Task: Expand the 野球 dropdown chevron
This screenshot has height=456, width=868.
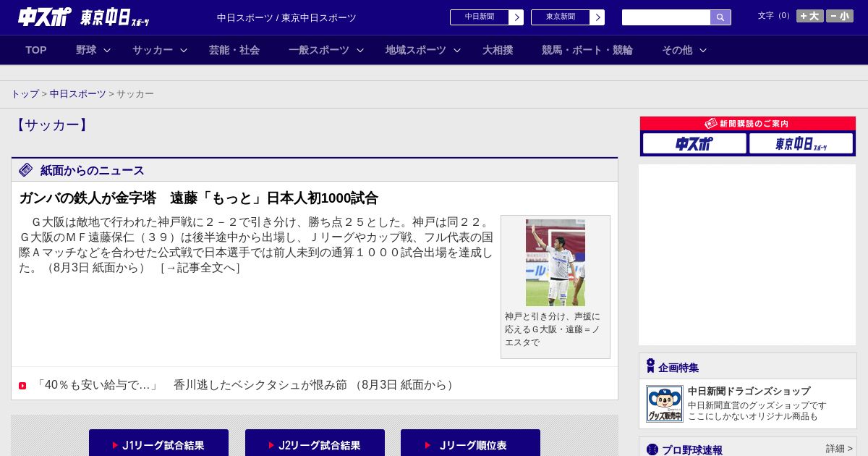Action: point(107,51)
